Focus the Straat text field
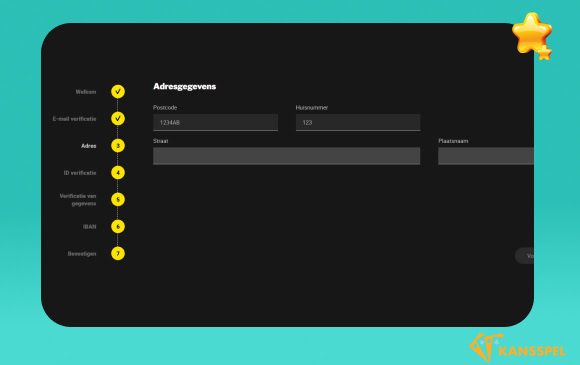 click(286, 156)
